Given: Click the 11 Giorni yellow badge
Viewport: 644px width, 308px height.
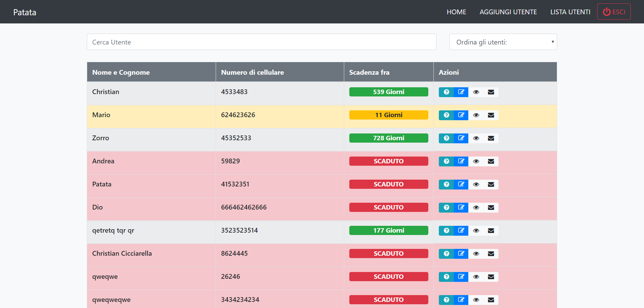Looking at the screenshot, I should [x=389, y=115].
